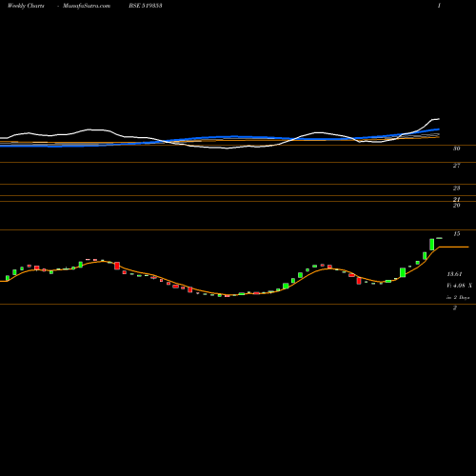Viewport: 476px width, 476px height.
Task: Click the 20 price axis label
Action: click(457, 206)
